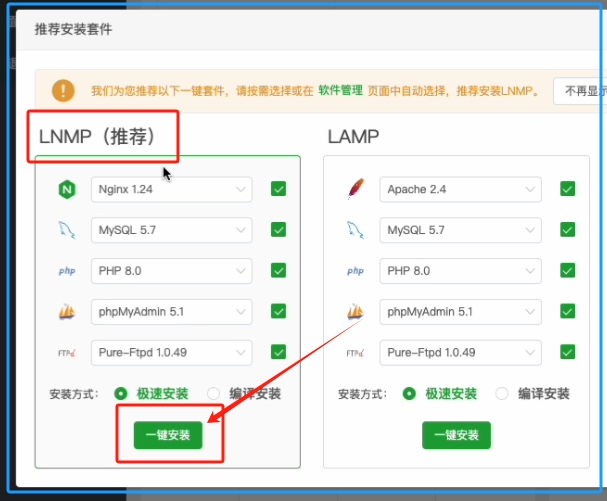Select 编译安装 radio under LNMP

point(213,394)
